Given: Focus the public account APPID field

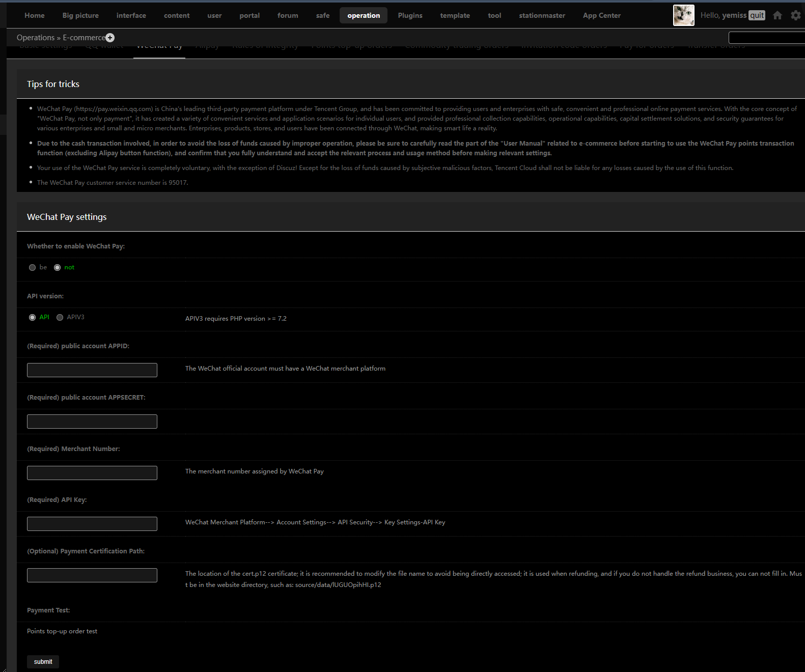Looking at the screenshot, I should coord(92,370).
